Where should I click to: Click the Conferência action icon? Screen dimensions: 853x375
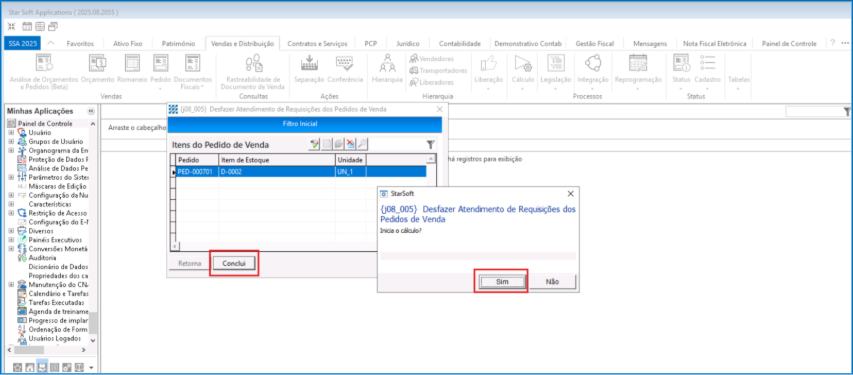click(345, 69)
